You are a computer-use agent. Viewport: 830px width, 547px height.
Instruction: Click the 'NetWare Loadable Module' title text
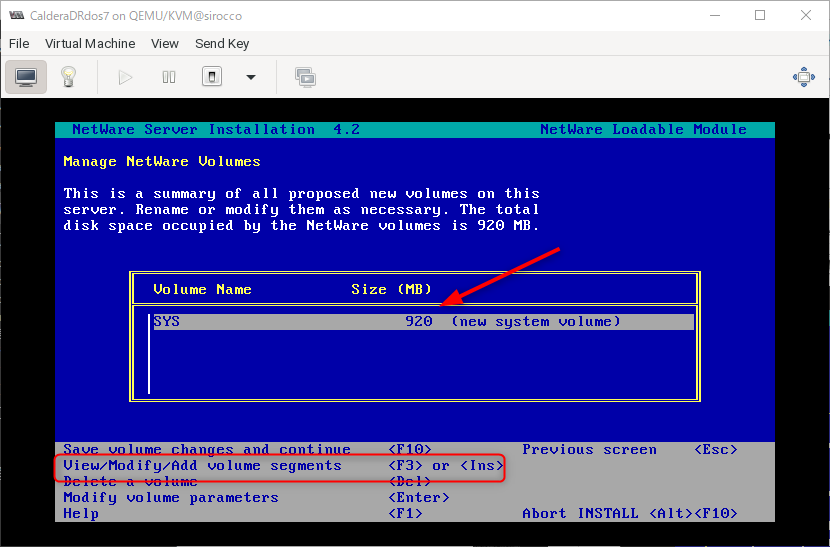click(x=643, y=129)
